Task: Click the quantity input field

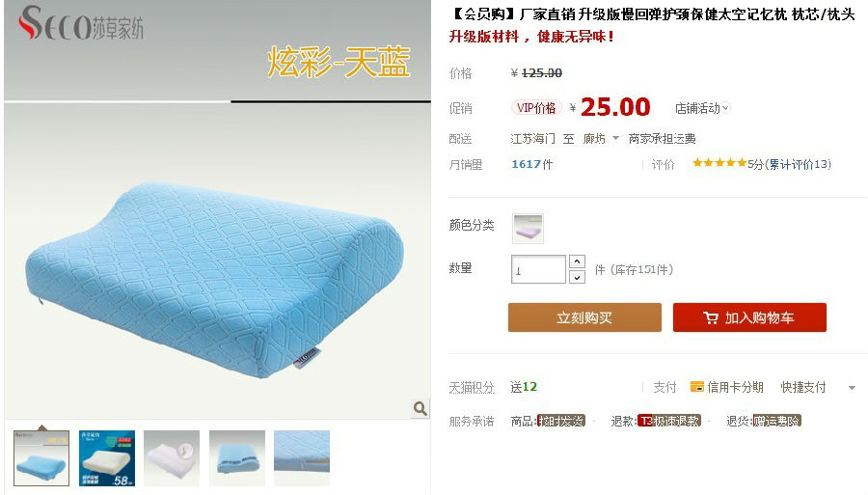Action: click(x=538, y=269)
